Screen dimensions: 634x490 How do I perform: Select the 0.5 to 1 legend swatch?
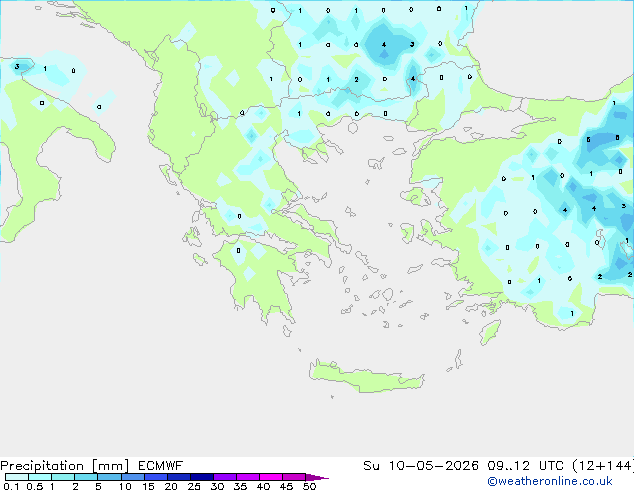(40, 477)
